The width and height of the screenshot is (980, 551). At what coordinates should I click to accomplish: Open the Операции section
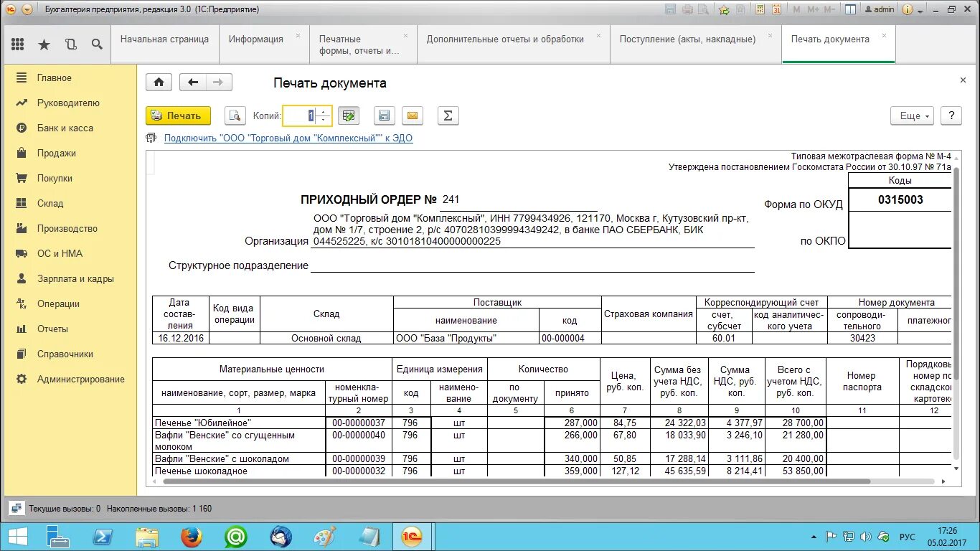69,303
